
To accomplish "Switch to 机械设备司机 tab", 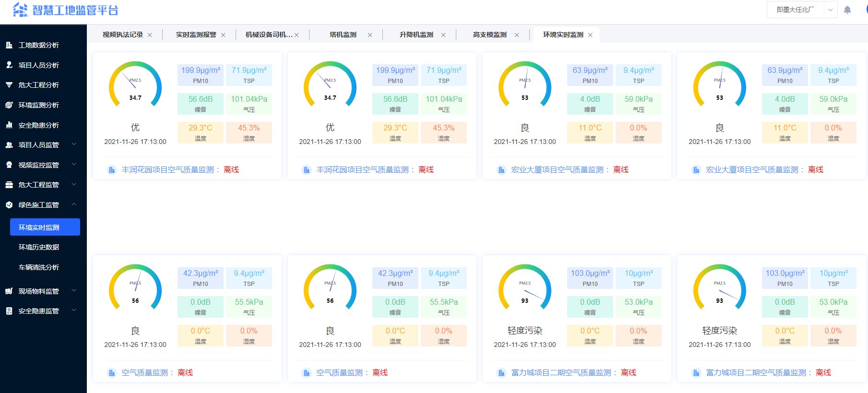I will tap(269, 35).
